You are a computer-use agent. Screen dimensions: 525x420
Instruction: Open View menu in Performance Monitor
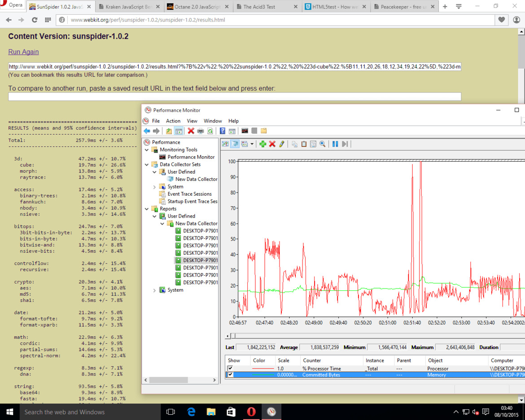tap(192, 121)
